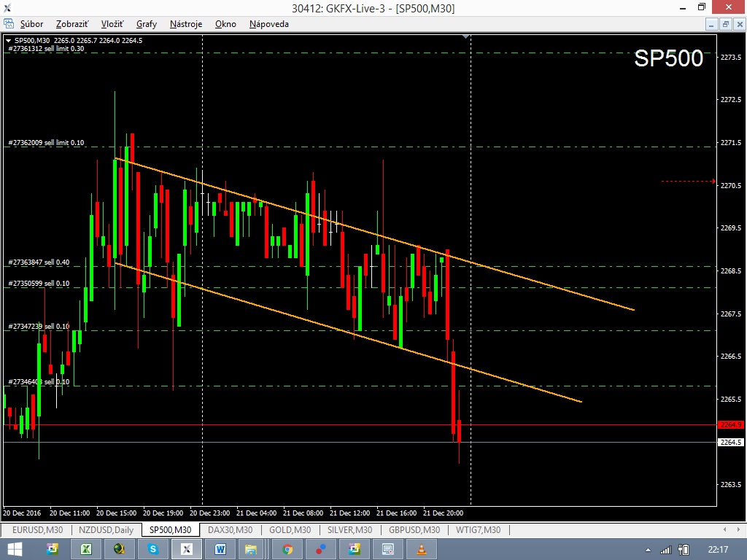
Task: Select order #27347239 sell 0.10 label
Action: [x=39, y=326]
